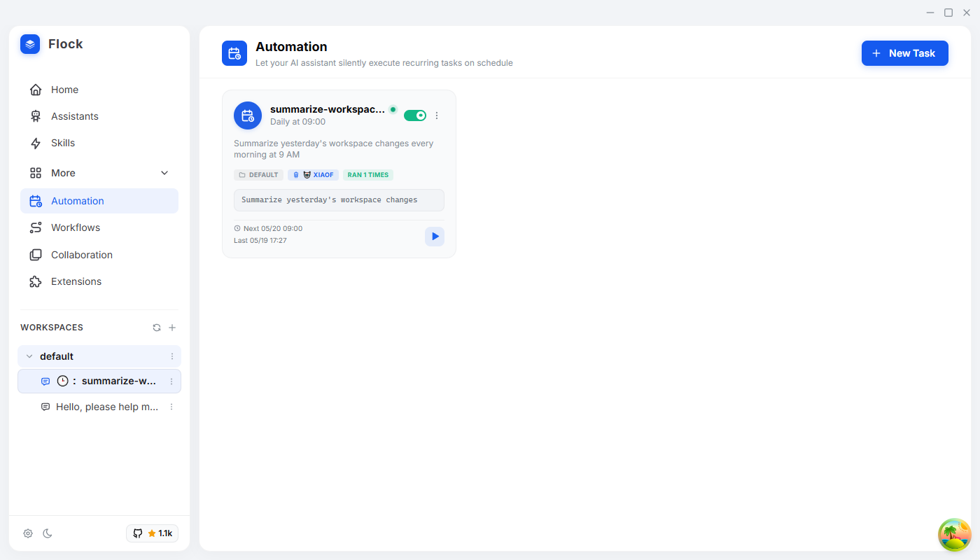Click the Flock logo icon
Viewport: 980px width, 560px height.
30,44
